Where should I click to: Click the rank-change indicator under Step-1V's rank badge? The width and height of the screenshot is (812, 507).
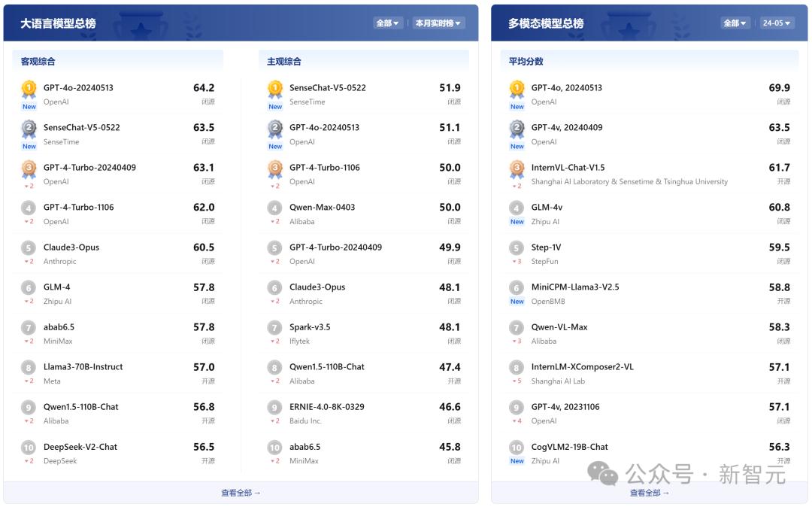(517, 261)
